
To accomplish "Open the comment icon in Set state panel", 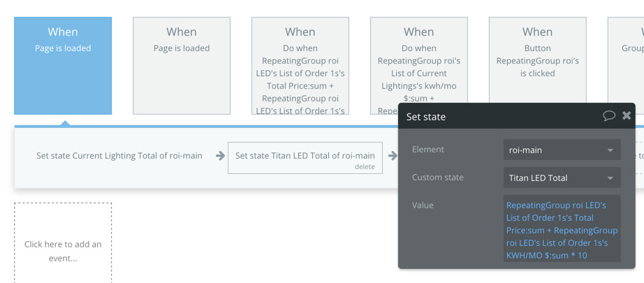I will tap(608, 116).
